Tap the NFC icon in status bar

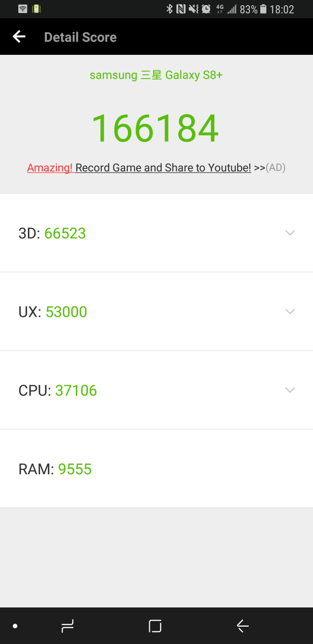(181, 9)
